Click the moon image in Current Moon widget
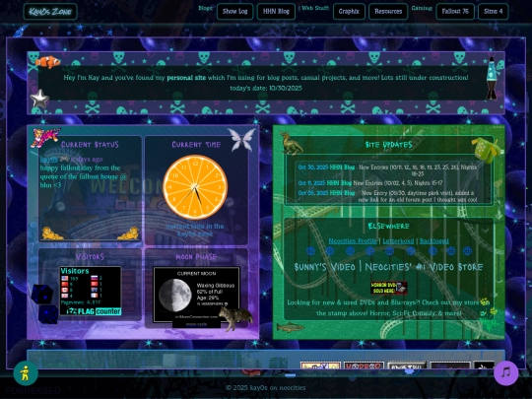The height and width of the screenshot is (399, 532). [x=175, y=295]
